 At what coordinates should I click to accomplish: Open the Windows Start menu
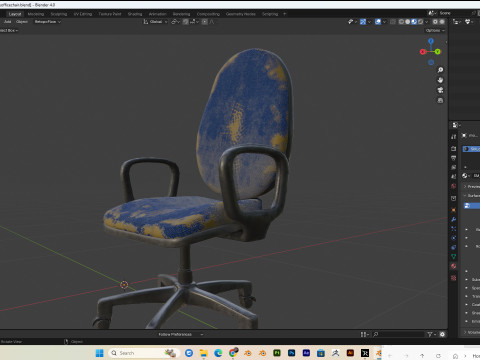[x=99, y=353]
